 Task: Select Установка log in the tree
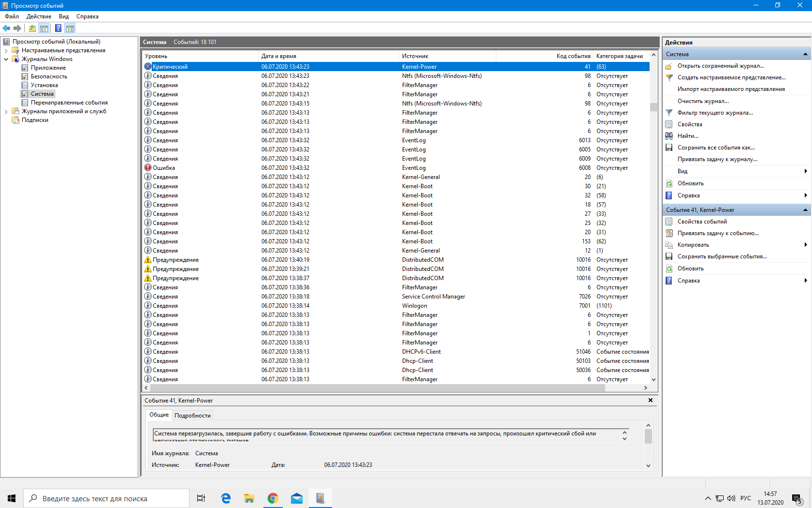click(x=44, y=85)
